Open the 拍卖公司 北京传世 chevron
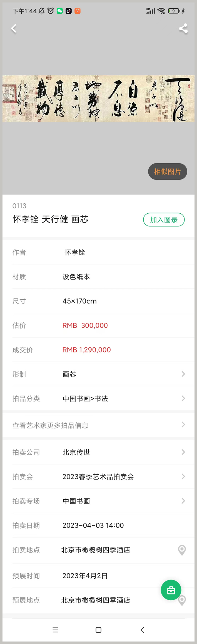The height and width of the screenshot is (644, 197). (183, 452)
